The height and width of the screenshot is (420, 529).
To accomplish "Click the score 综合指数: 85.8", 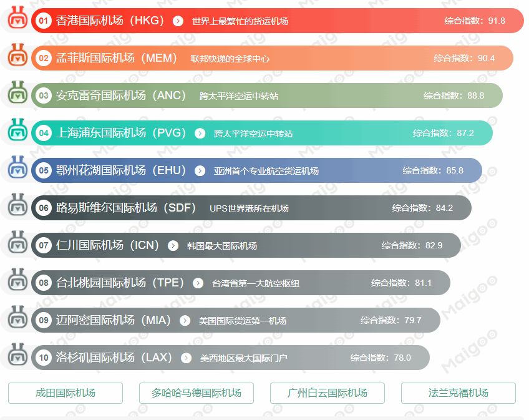I will (x=433, y=171).
